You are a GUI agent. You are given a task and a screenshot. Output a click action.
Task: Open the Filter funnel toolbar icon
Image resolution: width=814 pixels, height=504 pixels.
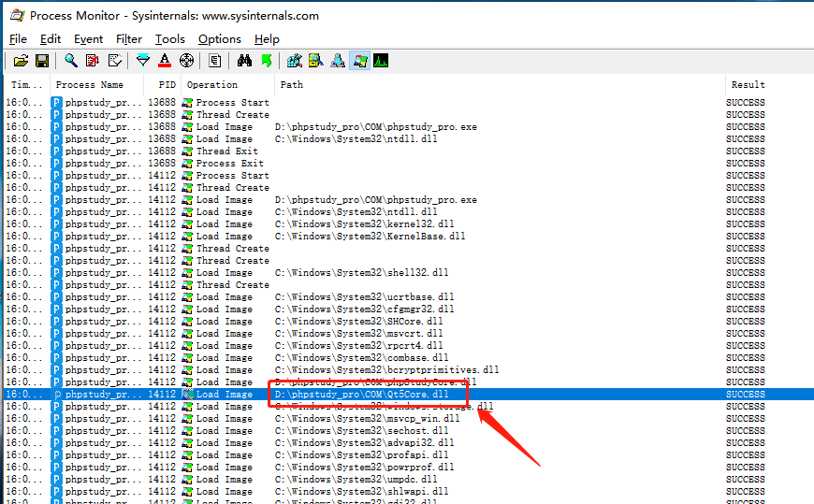(x=143, y=62)
